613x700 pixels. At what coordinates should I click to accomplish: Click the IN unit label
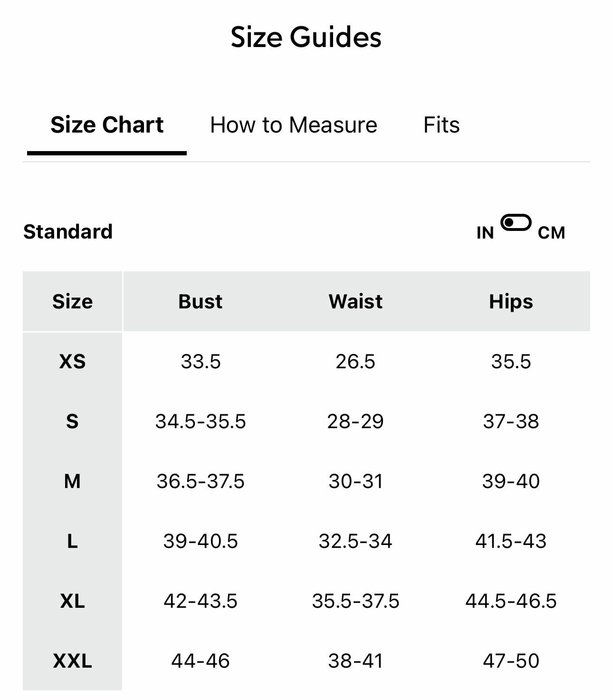coord(485,233)
